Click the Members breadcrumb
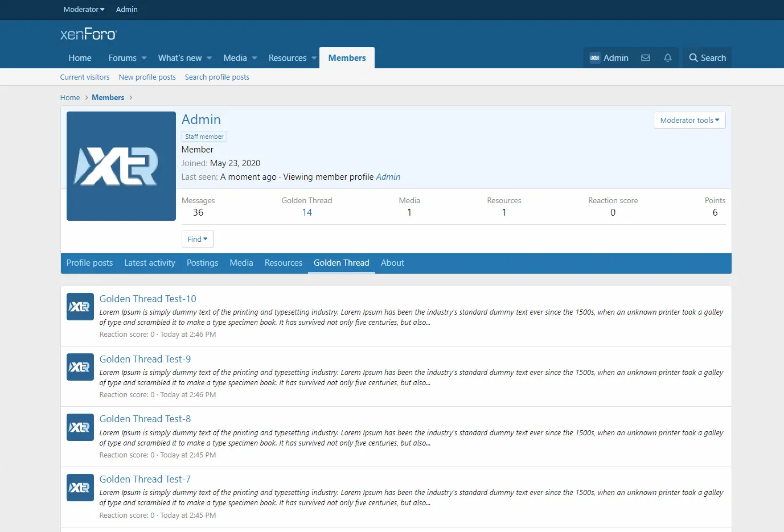 pyautogui.click(x=108, y=98)
